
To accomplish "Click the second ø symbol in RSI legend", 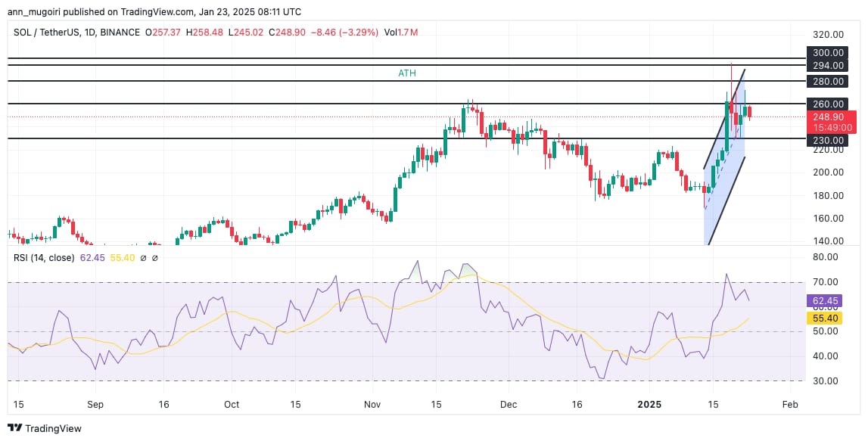I will 154,258.
